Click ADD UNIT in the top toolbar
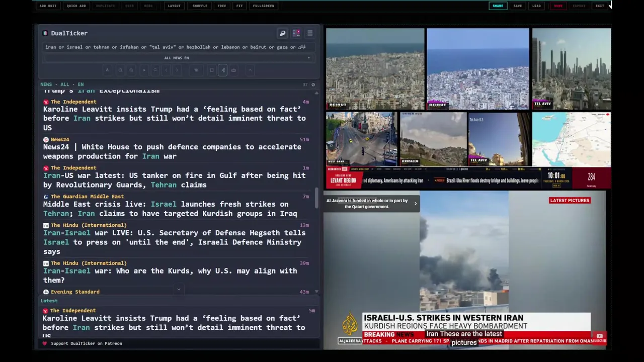 [48, 6]
